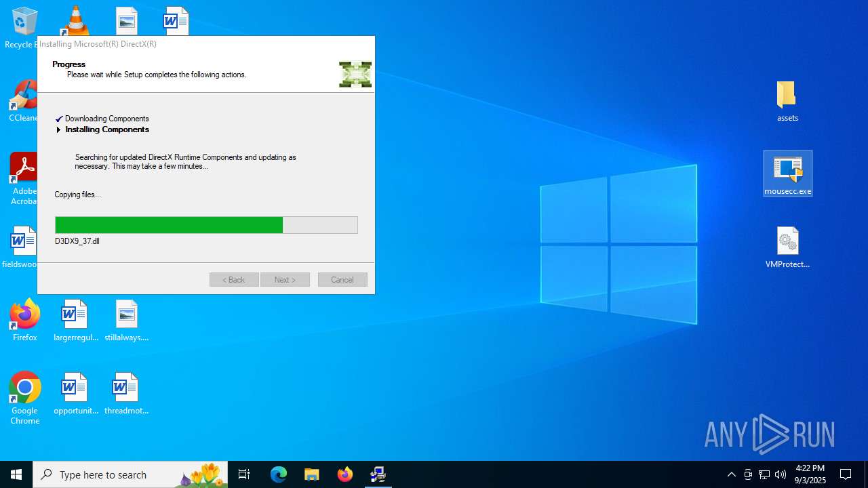Click the tray icon left of the network icon
Image resolution: width=868 pixels, height=488 pixels.
point(748,474)
